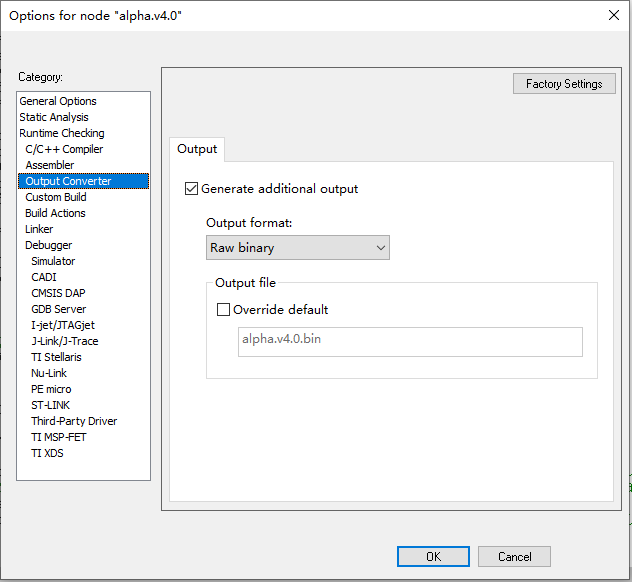Select Nu-Link entry
This screenshot has width=632, height=582.
click(49, 373)
